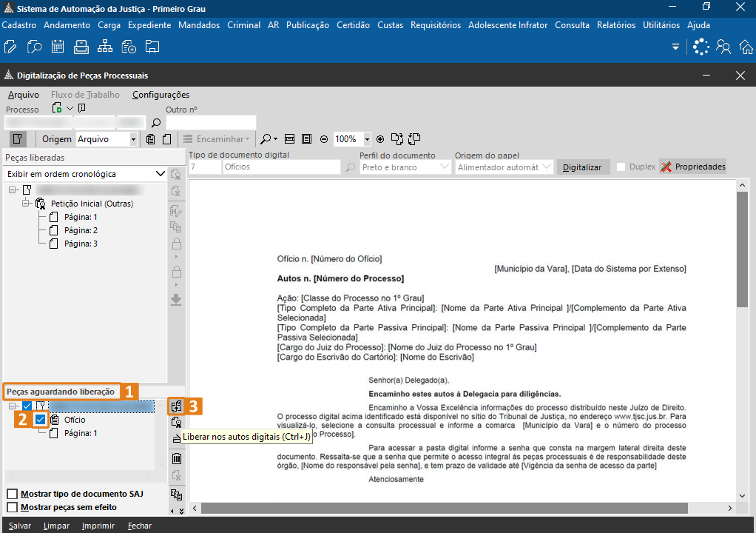Open the Arquivo menu in Digitalização window

tap(24, 95)
